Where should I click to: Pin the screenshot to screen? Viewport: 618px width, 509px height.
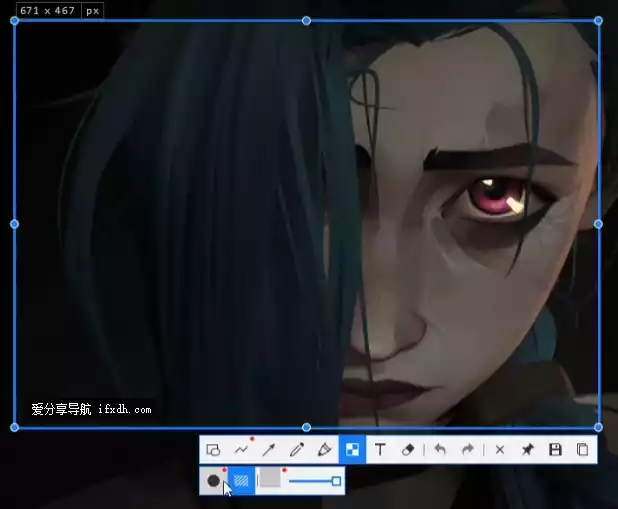click(527, 450)
